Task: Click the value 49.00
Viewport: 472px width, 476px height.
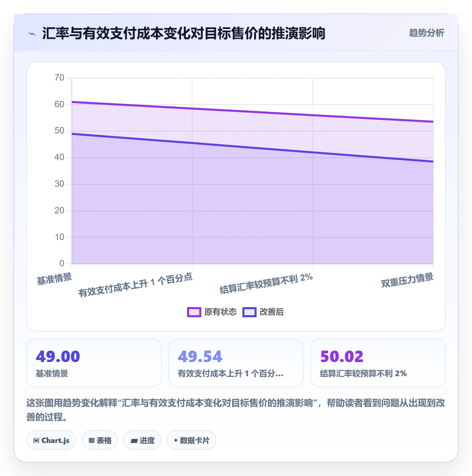Action: tap(58, 357)
